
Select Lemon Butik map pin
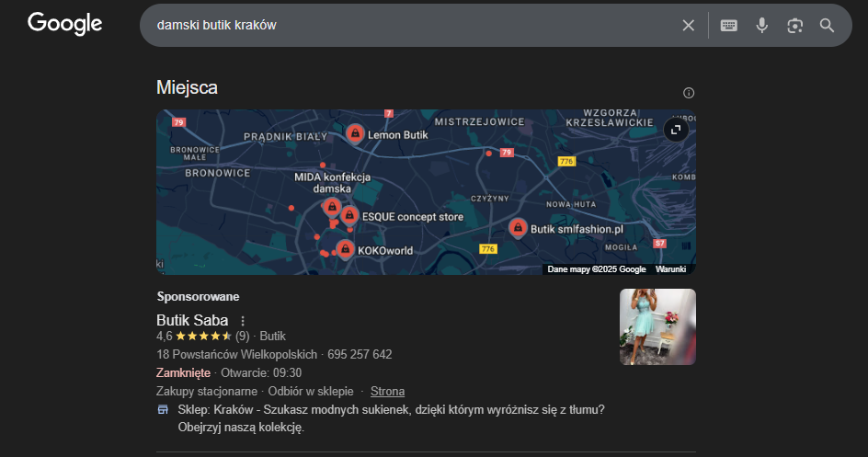click(354, 134)
